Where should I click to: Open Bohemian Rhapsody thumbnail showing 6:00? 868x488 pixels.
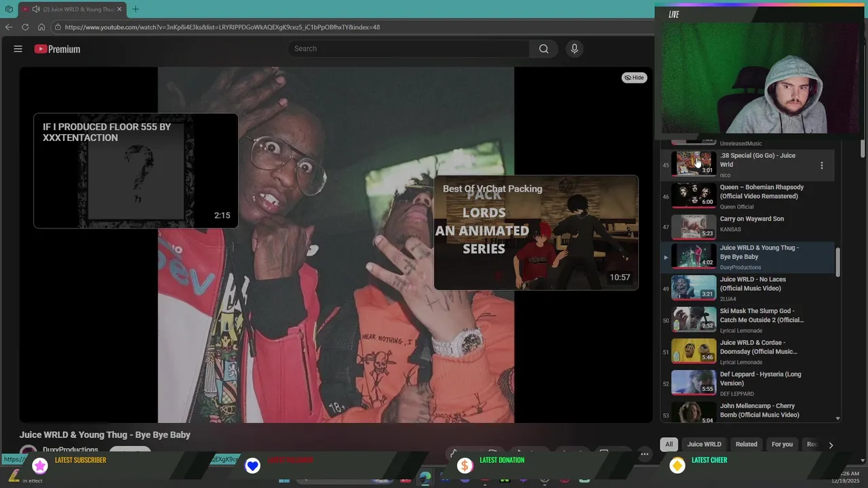(694, 196)
